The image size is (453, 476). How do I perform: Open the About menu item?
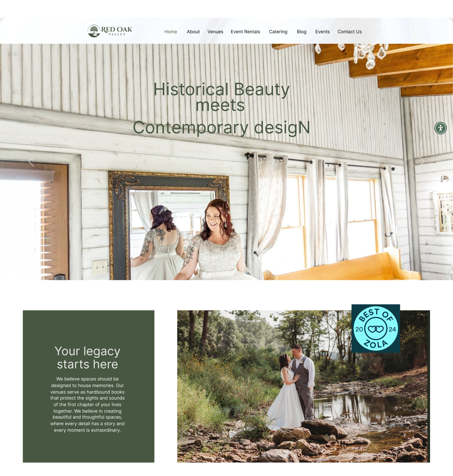[193, 32]
